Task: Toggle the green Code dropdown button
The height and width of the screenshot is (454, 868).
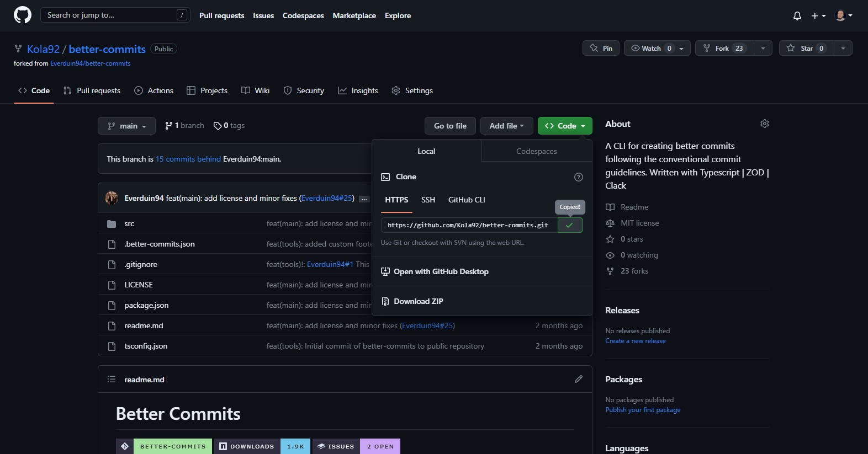Action: click(x=565, y=126)
